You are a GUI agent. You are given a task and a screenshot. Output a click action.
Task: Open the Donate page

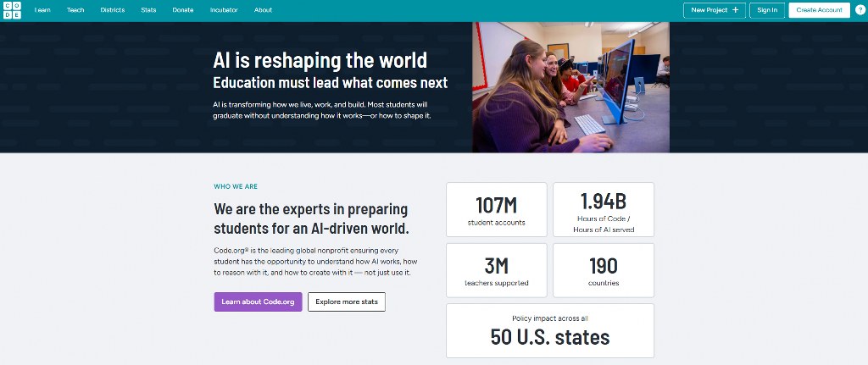[183, 10]
